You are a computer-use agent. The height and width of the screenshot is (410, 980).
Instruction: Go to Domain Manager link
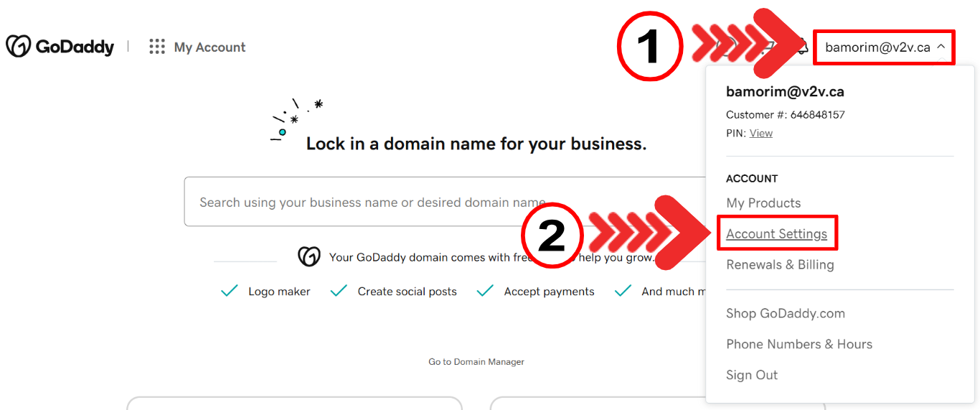click(x=476, y=362)
